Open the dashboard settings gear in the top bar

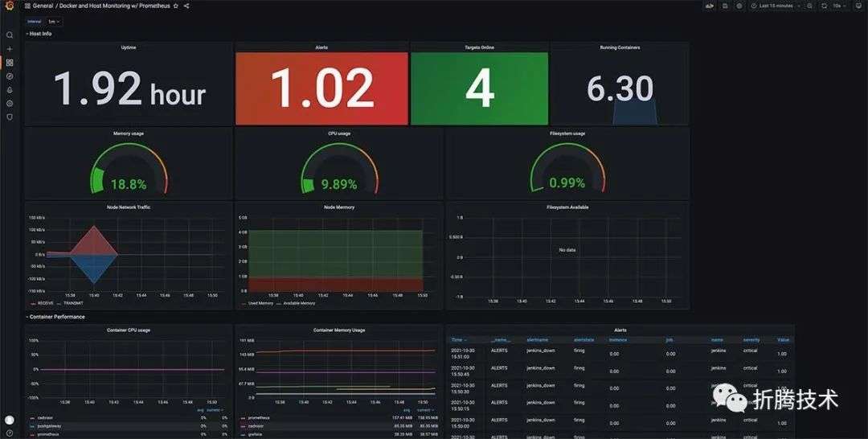pyautogui.click(x=739, y=6)
